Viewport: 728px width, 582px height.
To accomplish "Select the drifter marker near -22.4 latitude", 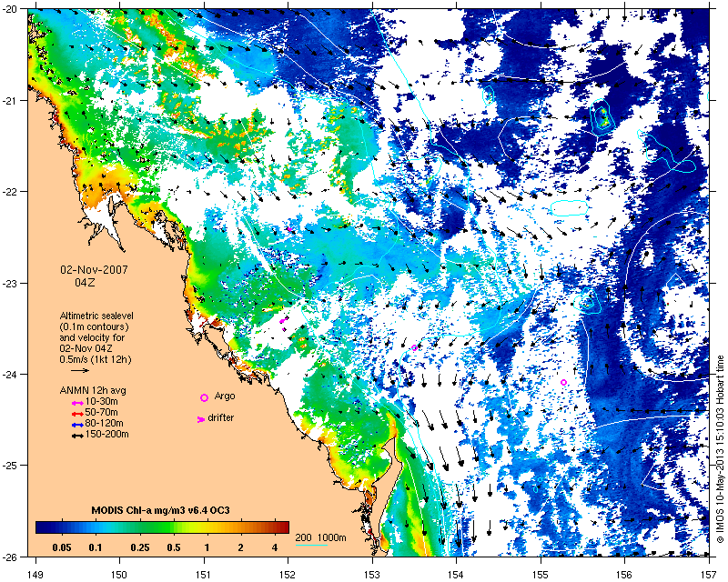I will click(x=289, y=229).
